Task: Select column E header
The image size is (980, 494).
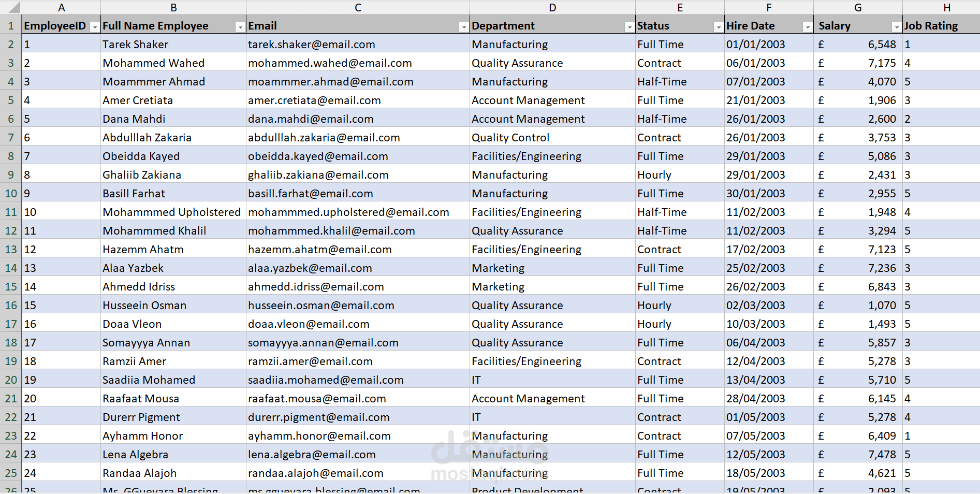Action: [680, 7]
